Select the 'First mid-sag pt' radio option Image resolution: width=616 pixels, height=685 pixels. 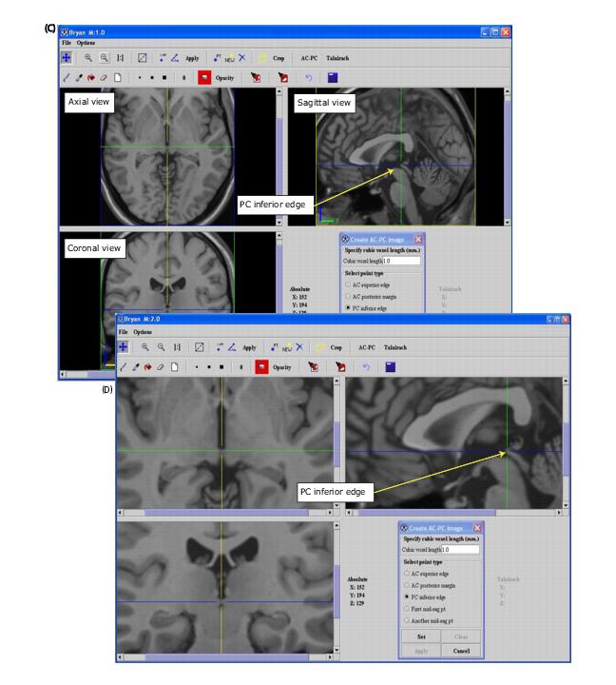click(409, 608)
